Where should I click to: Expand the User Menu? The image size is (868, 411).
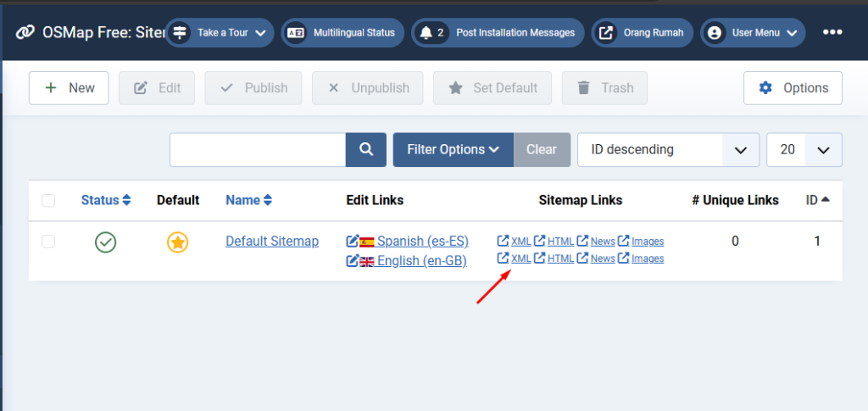[x=753, y=33]
